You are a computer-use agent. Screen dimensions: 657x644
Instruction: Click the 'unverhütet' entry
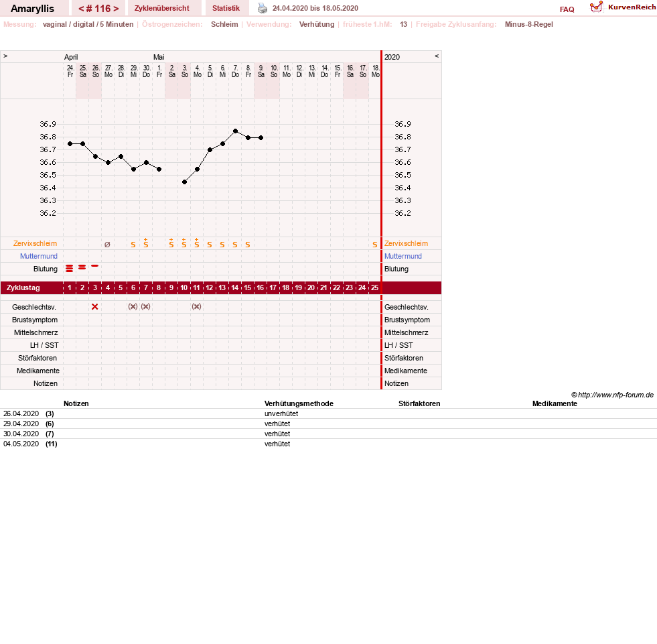pos(281,413)
